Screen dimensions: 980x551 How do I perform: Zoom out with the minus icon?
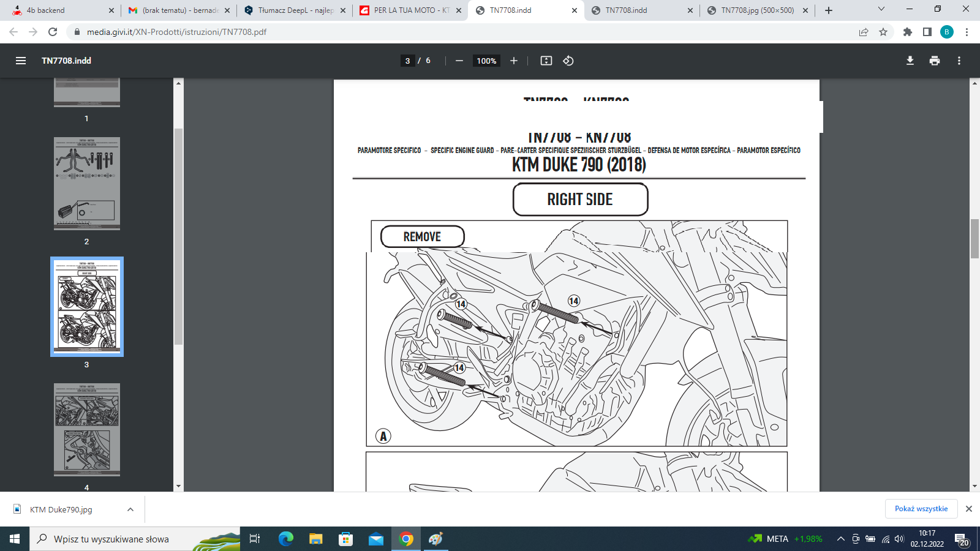[459, 61]
